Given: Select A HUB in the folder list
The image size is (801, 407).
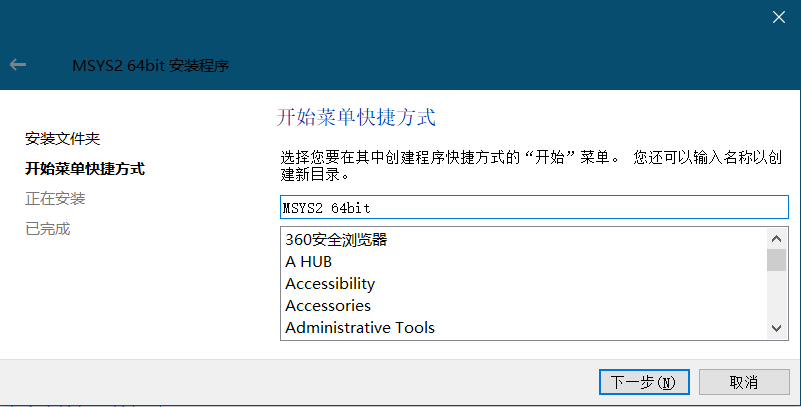Looking at the screenshot, I should coord(309,261).
